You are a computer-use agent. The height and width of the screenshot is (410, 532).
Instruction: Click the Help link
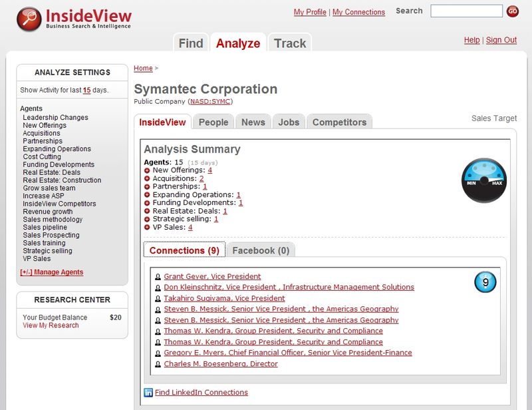[472, 40]
